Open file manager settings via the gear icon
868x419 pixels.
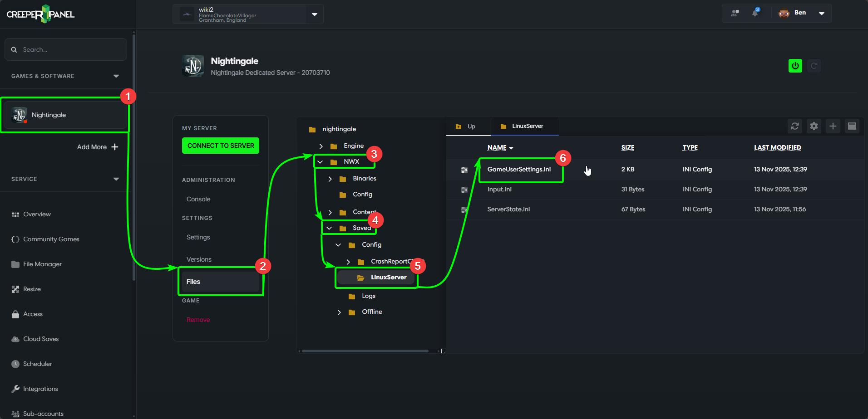pos(814,126)
